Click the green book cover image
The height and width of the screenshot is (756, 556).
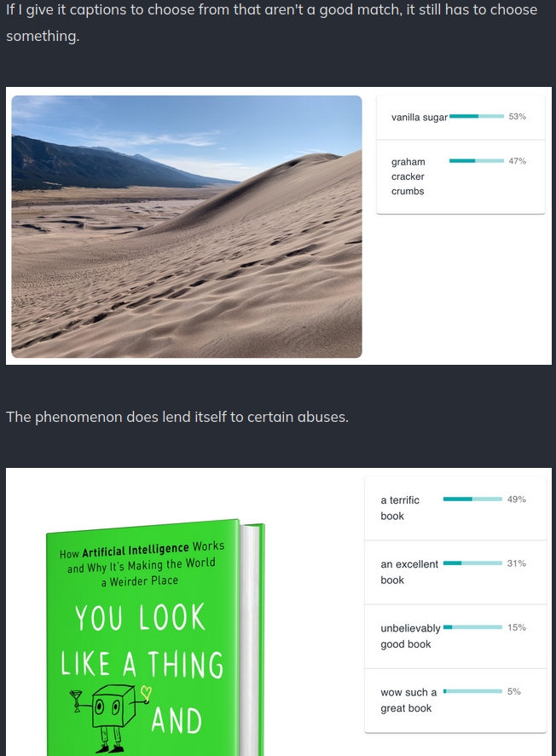(155, 638)
